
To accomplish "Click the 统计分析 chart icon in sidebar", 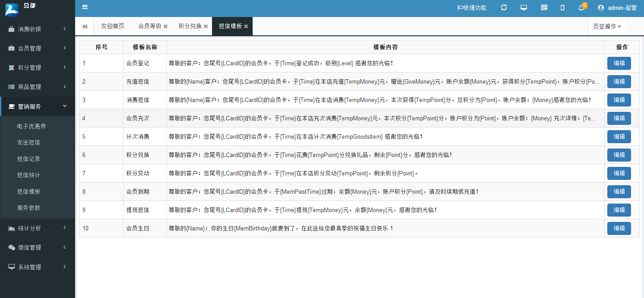I will [x=11, y=228].
